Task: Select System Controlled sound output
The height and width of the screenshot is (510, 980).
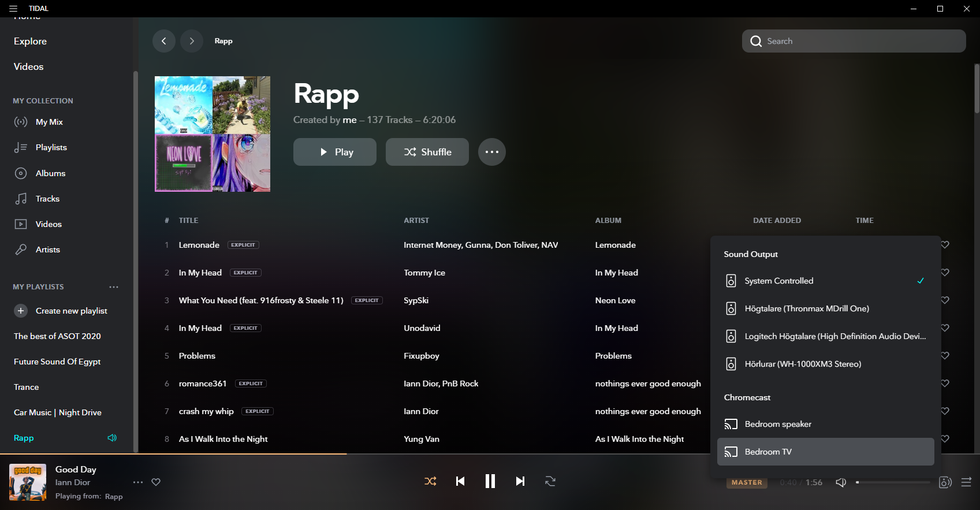Action: tap(826, 281)
